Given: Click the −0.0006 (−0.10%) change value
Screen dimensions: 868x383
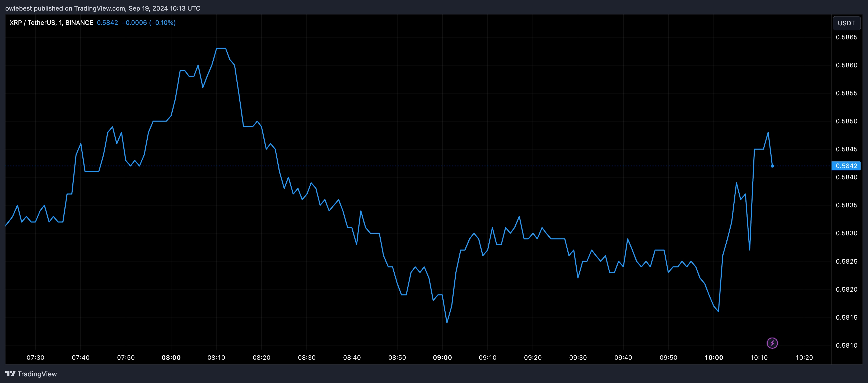Looking at the screenshot, I should pos(149,22).
